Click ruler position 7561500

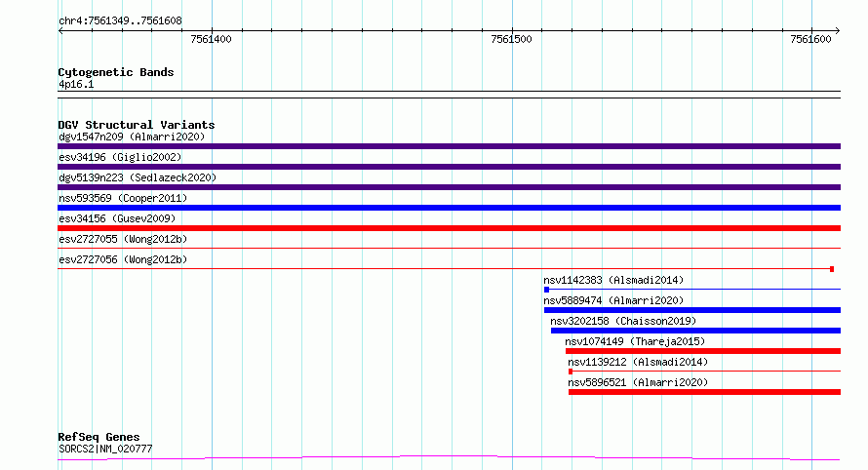(511, 39)
